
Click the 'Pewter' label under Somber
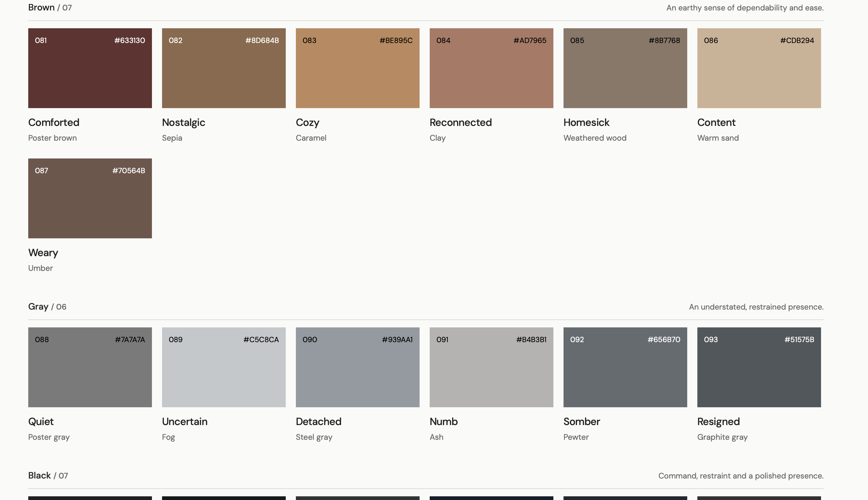coord(576,437)
